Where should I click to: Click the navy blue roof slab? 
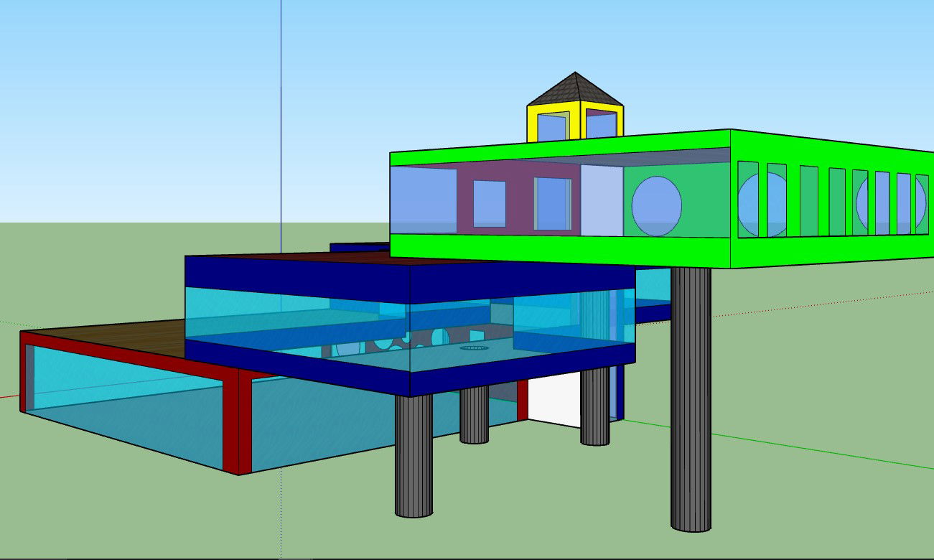(x=302, y=273)
